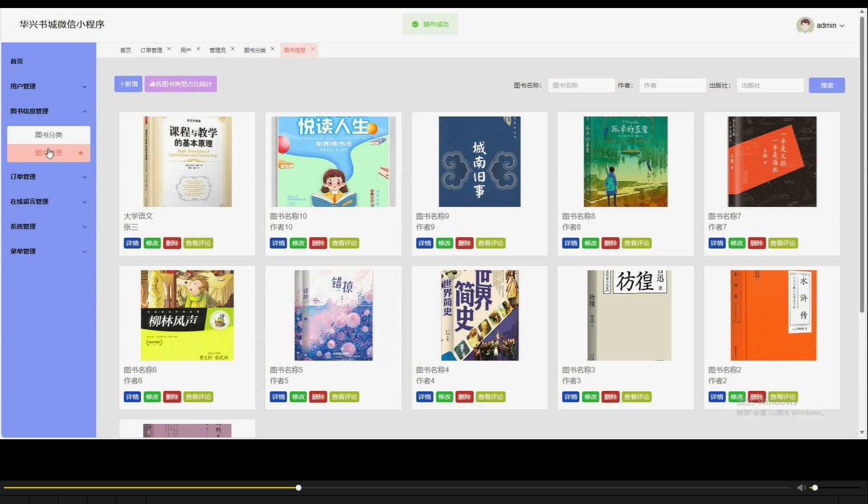Click the 世界简史 book cover
Image resolution: width=868 pixels, height=504 pixels.
click(480, 315)
